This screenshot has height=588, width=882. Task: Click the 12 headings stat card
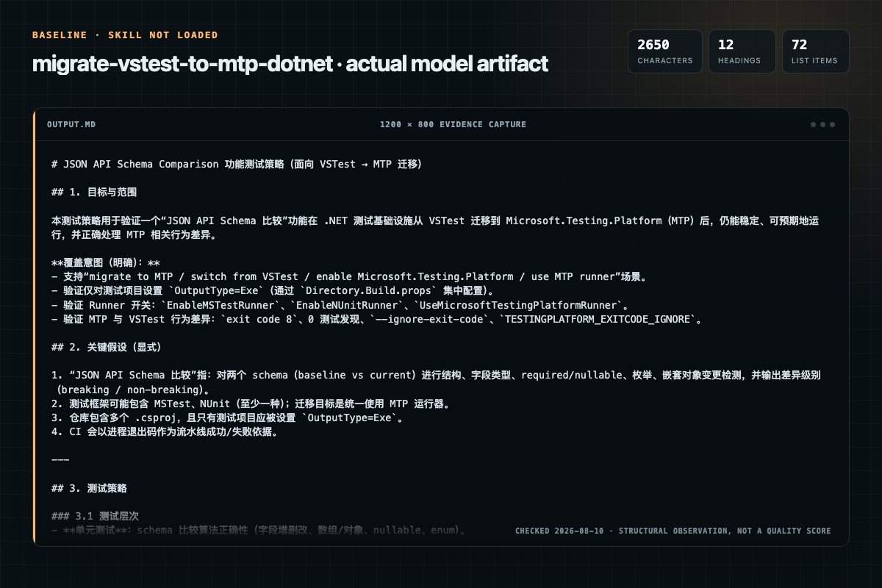tap(742, 51)
